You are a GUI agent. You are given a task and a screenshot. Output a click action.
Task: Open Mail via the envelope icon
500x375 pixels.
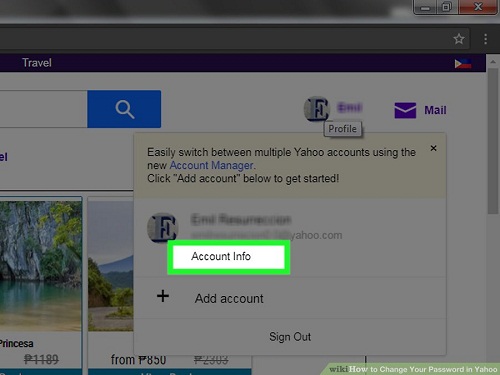coord(405,110)
